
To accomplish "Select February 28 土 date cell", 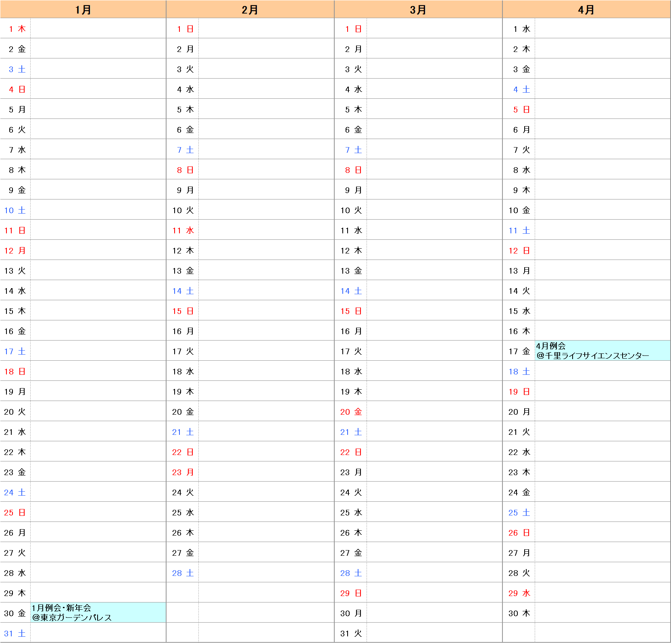I will coord(183,573).
